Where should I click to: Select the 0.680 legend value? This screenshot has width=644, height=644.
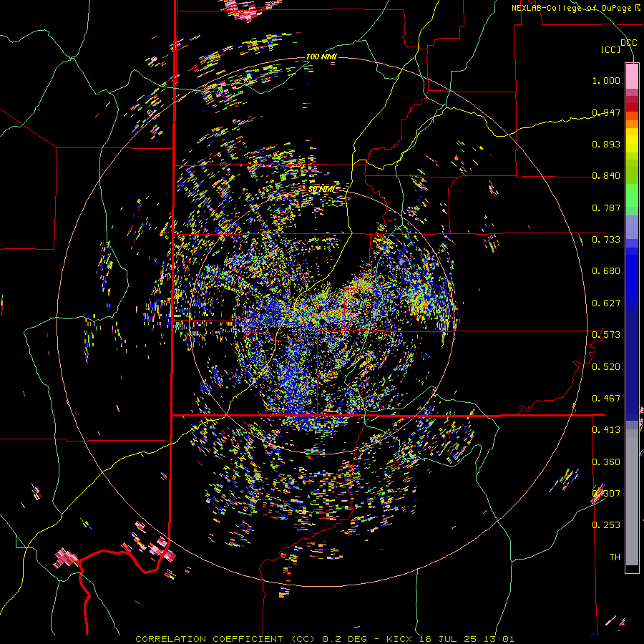pos(606,271)
